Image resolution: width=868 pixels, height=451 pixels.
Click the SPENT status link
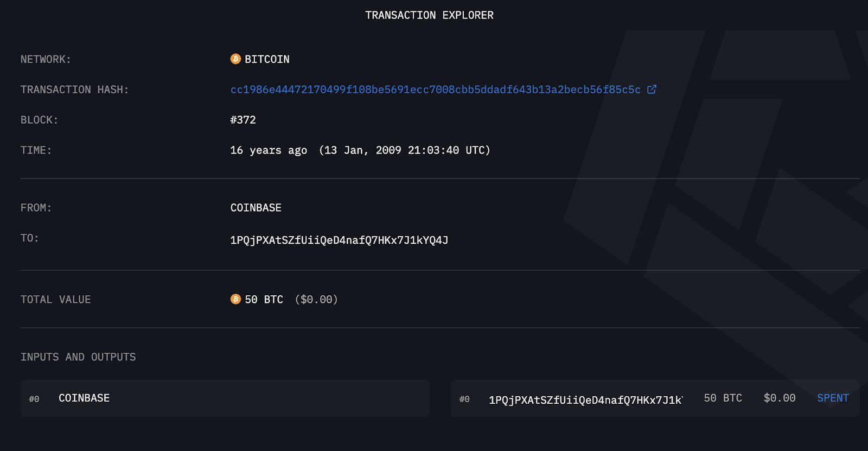[833, 398]
